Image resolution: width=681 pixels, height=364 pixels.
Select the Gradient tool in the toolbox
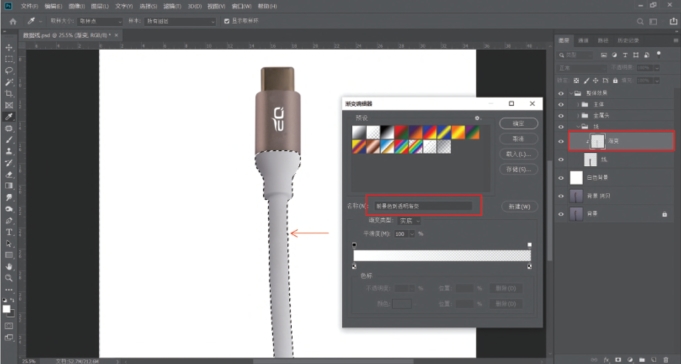[x=9, y=185]
